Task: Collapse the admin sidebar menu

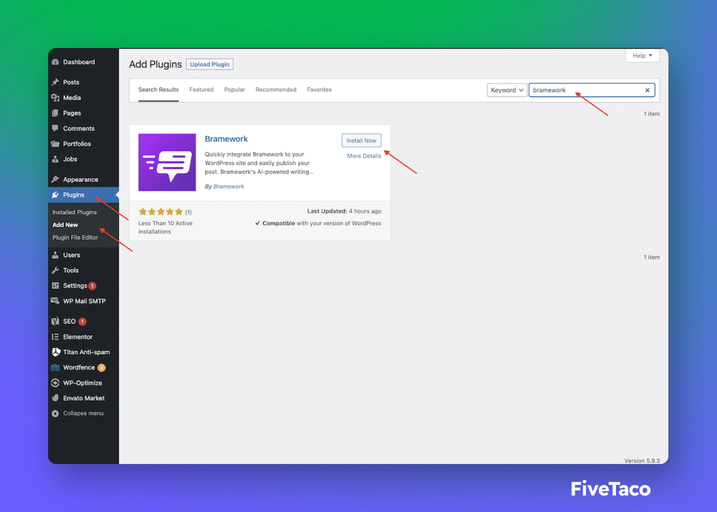Action: 81,413
